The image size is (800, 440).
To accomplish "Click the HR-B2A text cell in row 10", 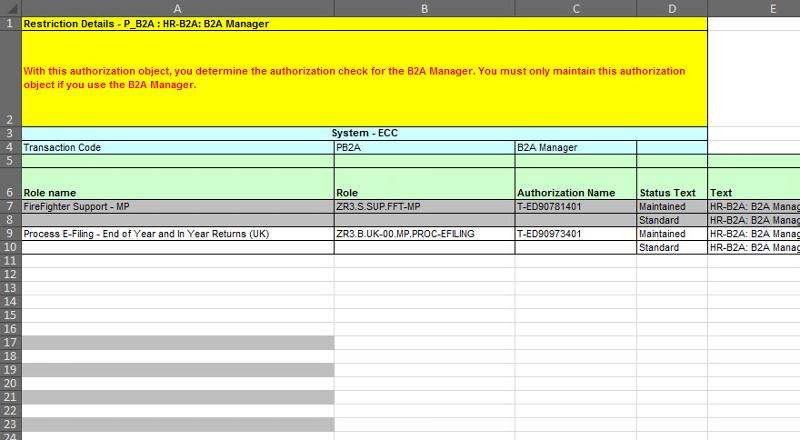I will point(754,247).
